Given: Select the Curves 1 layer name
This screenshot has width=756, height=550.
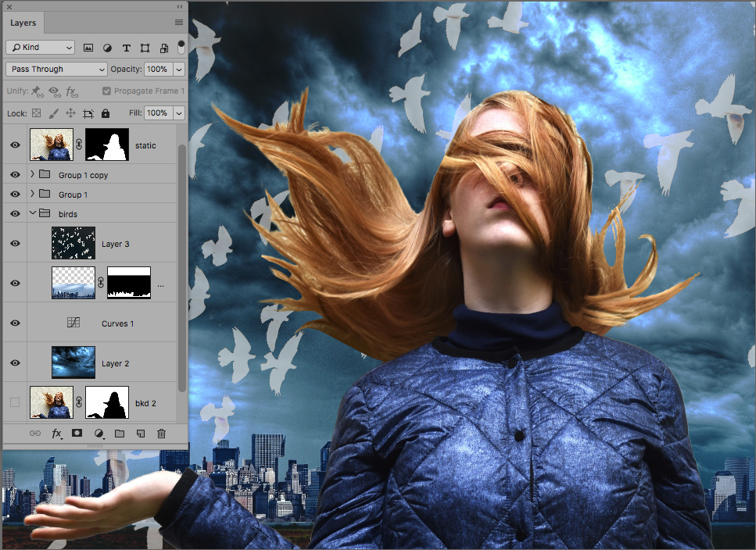Looking at the screenshot, I should pyautogui.click(x=117, y=323).
